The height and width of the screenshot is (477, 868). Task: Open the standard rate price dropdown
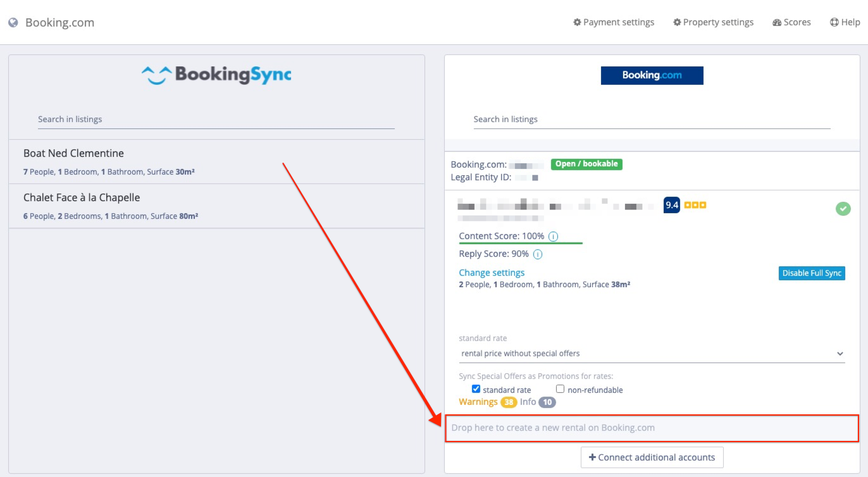[652, 354]
